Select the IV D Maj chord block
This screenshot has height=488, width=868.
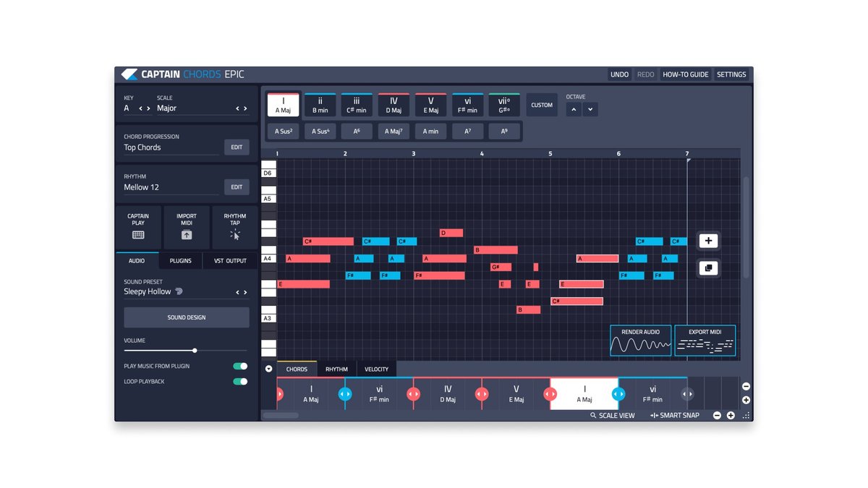tap(447, 394)
